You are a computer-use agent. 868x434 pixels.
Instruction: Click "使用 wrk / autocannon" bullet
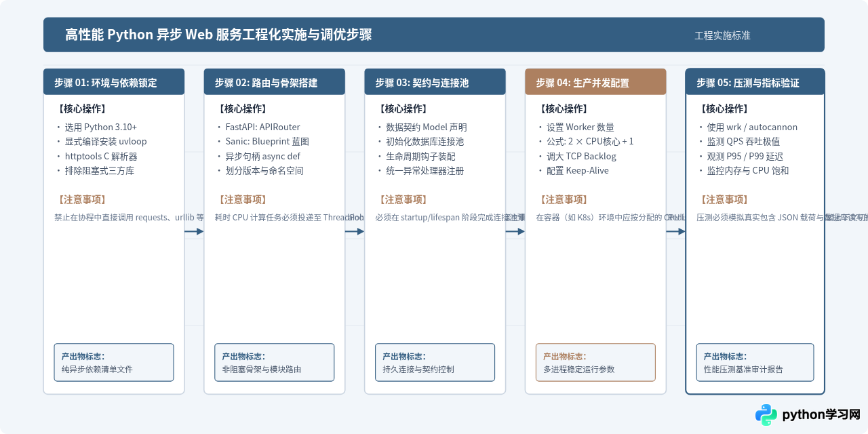point(752,127)
